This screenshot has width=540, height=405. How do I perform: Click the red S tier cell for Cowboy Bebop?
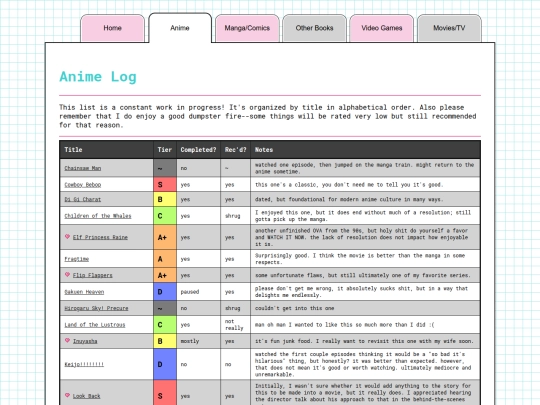[x=165, y=185]
